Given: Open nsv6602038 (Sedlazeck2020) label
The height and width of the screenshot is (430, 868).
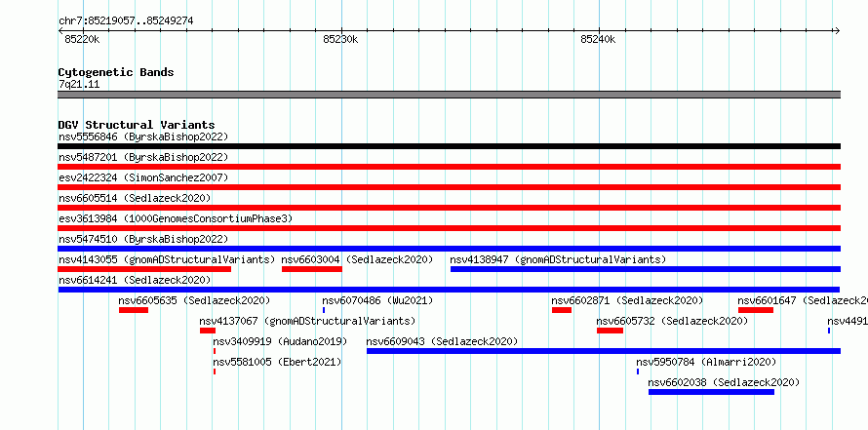Looking at the screenshot, I should (724, 382).
